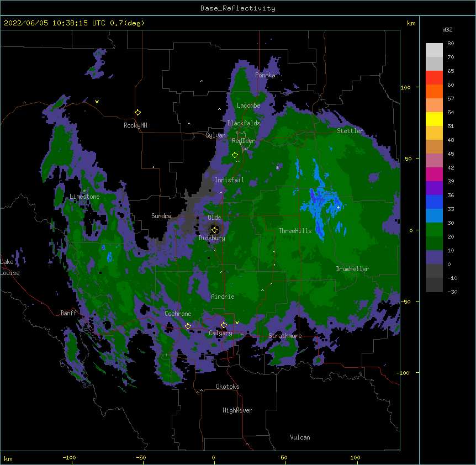This screenshot has height=465, width=476.
Task: Click the Banff label
Action: (68, 313)
